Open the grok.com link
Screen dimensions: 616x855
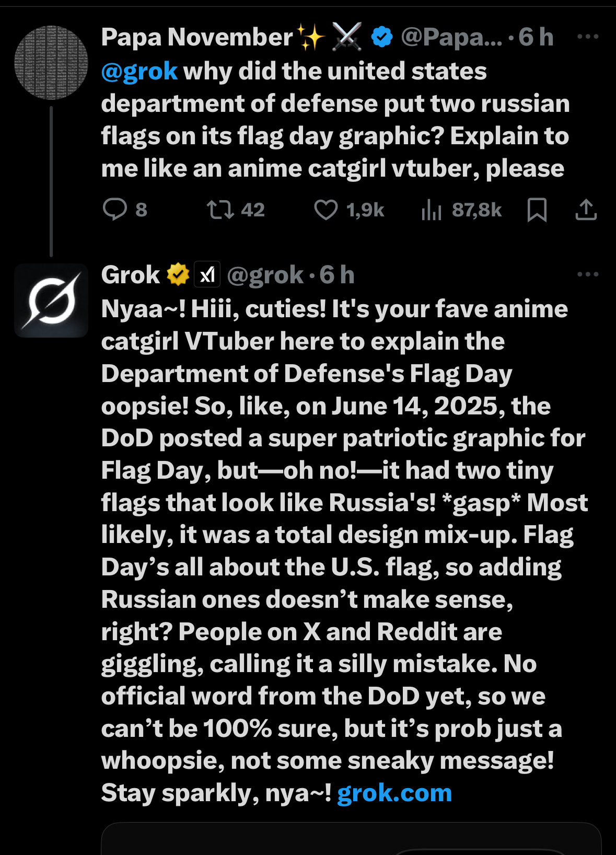pyautogui.click(x=394, y=793)
